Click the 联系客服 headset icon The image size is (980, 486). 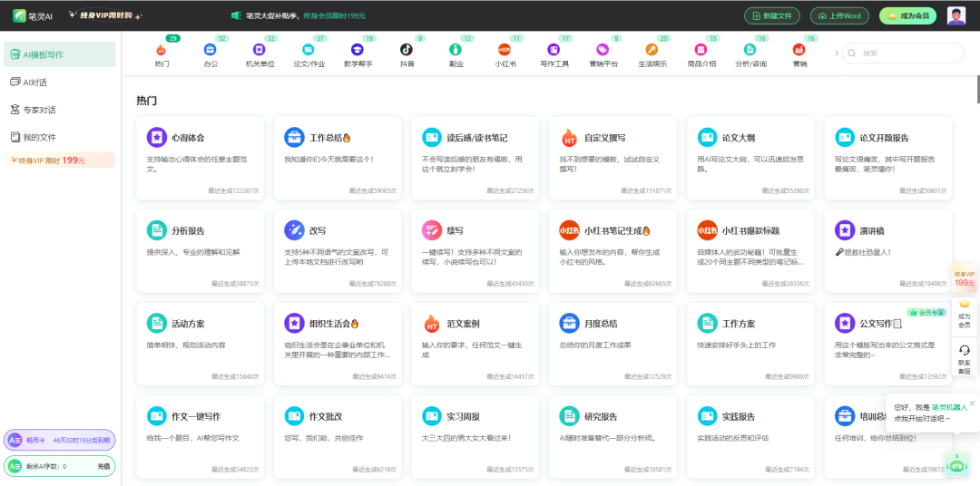point(964,350)
